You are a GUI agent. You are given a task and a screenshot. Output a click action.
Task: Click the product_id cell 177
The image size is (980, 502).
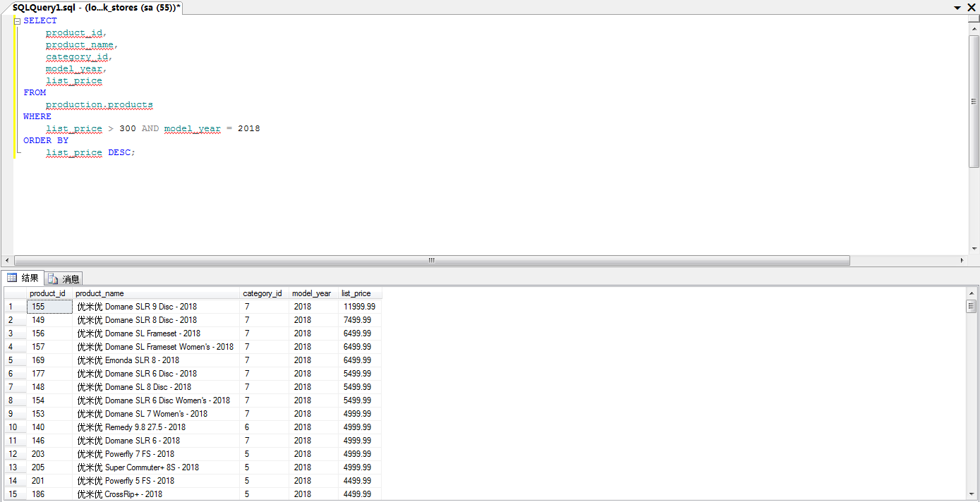point(49,374)
